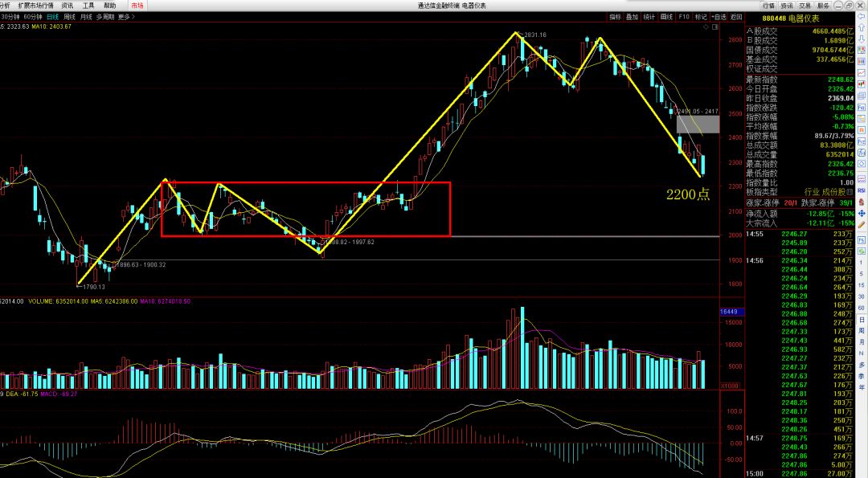The height and width of the screenshot is (478, 868).
Task: Open the line chart icon in right sidebar
Action: coord(862,72)
